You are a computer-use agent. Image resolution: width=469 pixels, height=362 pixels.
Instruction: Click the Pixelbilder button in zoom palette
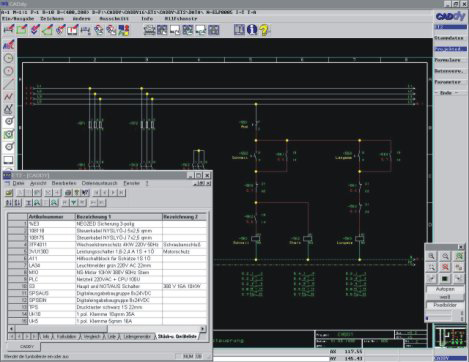[445, 305]
